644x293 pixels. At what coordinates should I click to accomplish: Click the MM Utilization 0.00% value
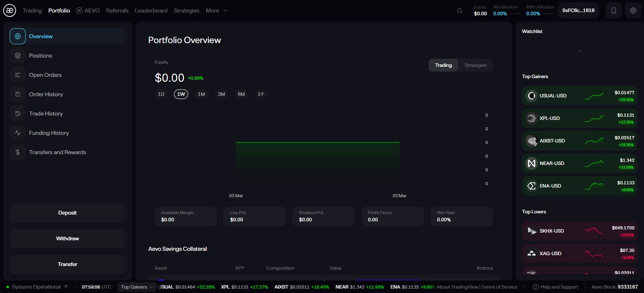click(x=533, y=14)
